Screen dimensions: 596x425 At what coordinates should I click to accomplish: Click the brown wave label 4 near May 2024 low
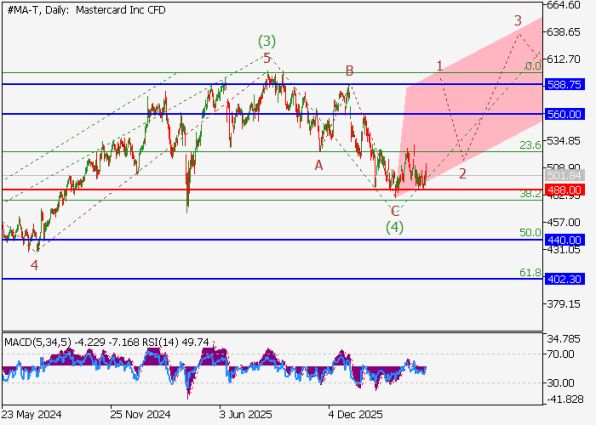[x=34, y=265]
